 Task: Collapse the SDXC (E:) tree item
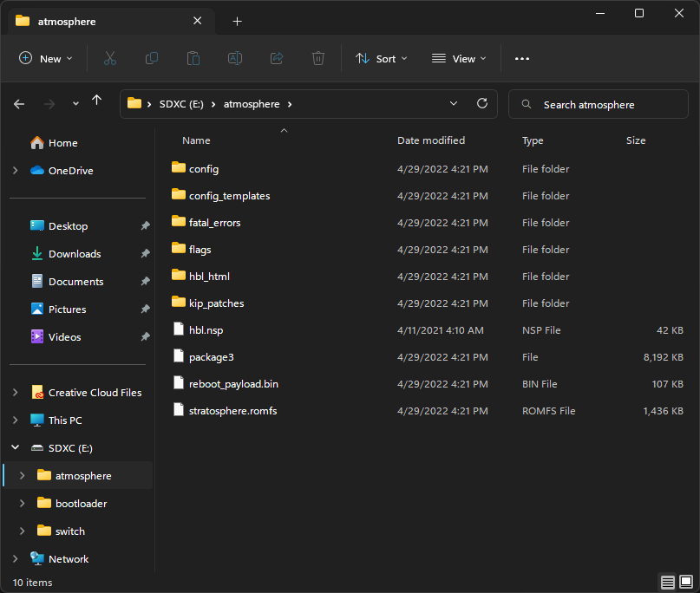tap(15, 447)
